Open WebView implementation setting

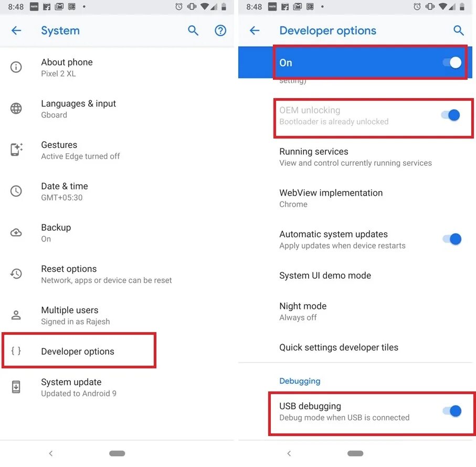point(355,198)
